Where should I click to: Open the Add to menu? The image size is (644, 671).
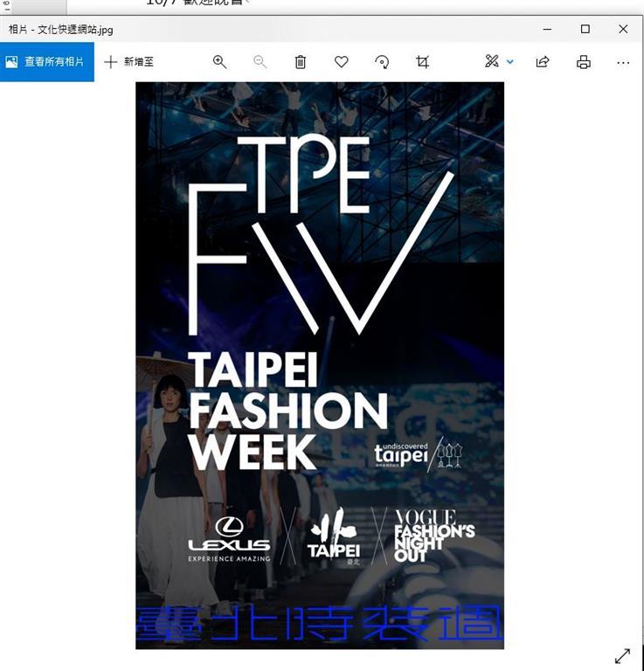(128, 62)
